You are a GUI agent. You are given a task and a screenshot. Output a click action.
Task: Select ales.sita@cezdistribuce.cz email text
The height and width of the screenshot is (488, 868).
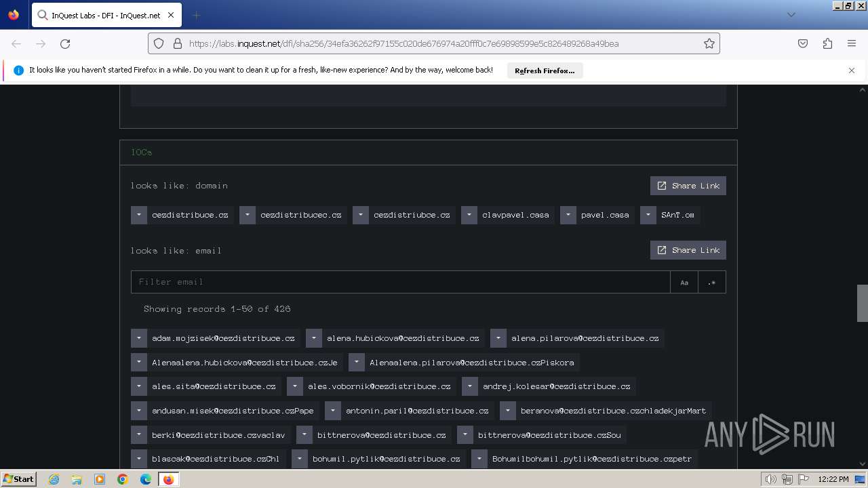coord(214,386)
